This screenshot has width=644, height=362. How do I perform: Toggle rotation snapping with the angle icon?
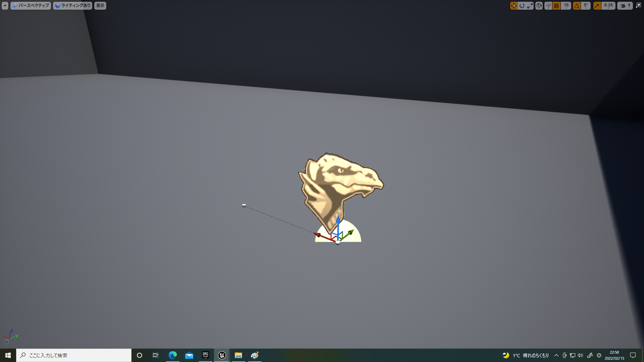[577, 5]
